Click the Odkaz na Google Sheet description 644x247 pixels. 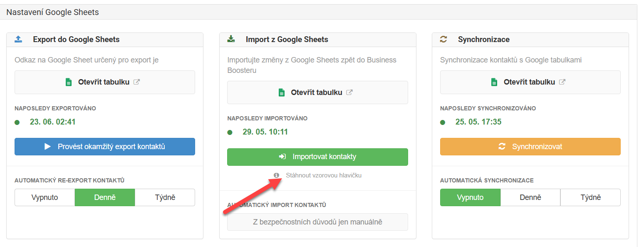[x=87, y=60]
